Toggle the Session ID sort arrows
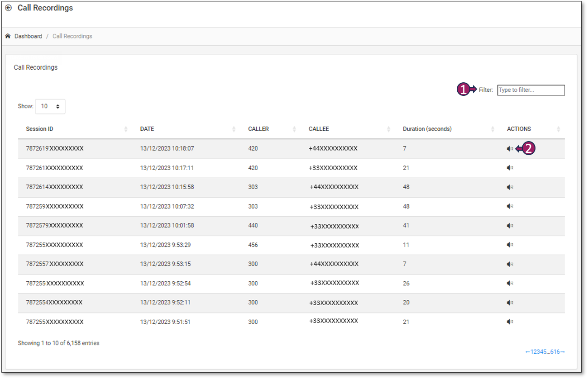 pyautogui.click(x=125, y=129)
